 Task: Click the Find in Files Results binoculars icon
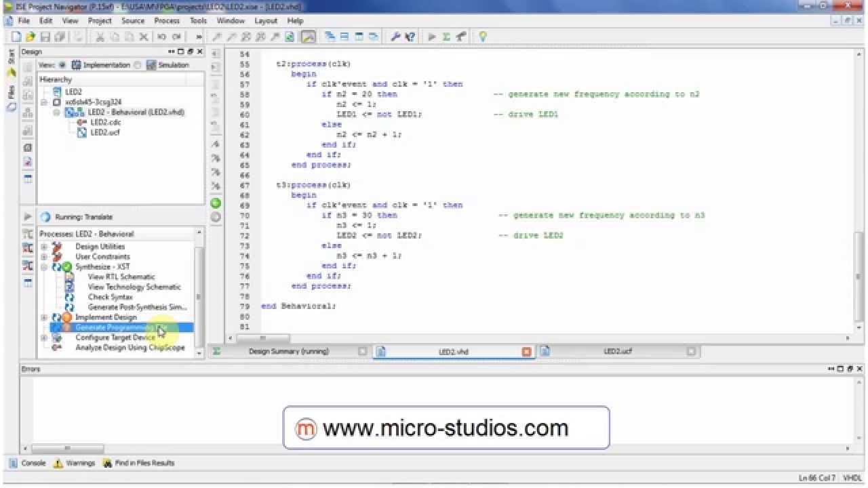point(107,463)
